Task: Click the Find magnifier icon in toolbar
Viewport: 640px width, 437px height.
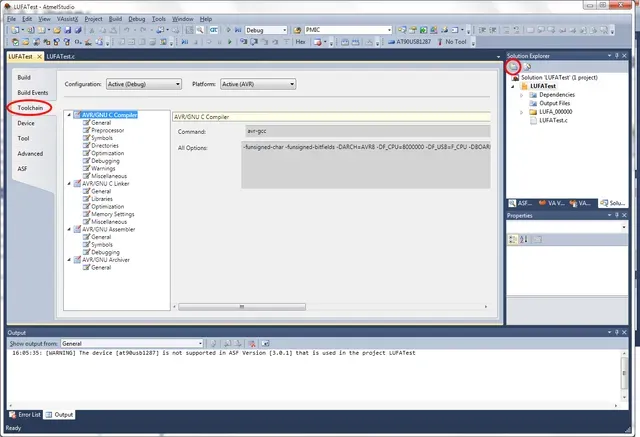Action: pos(200,30)
